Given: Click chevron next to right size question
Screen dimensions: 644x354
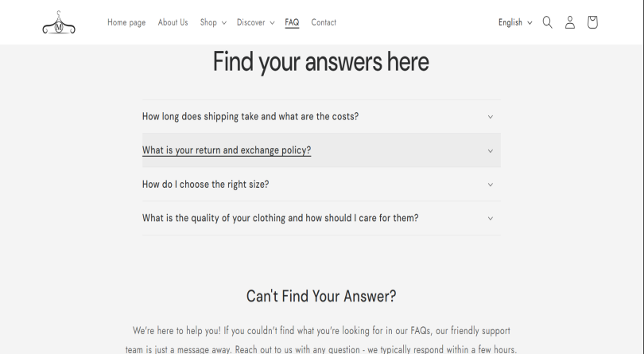Looking at the screenshot, I should [490, 185].
